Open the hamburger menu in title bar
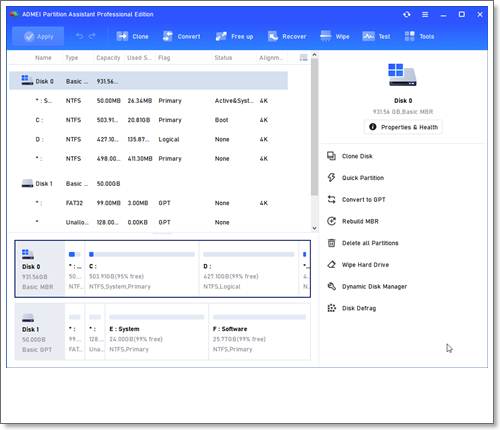The image size is (500, 430). [425, 14]
